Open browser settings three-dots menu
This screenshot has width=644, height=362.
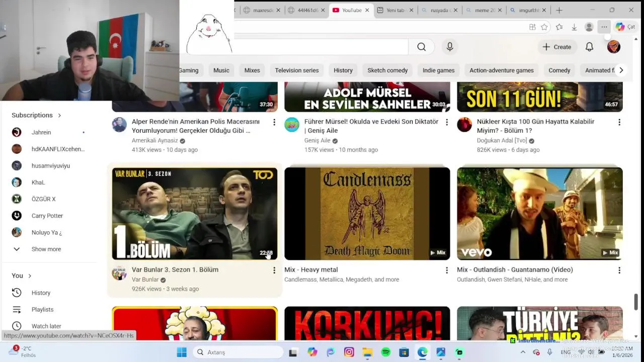[x=604, y=27]
